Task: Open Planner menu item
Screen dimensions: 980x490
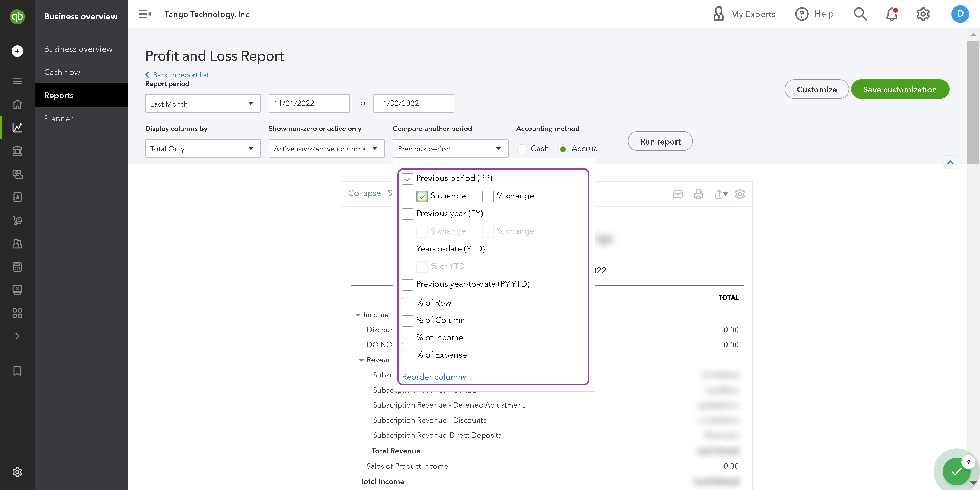Action: [58, 118]
